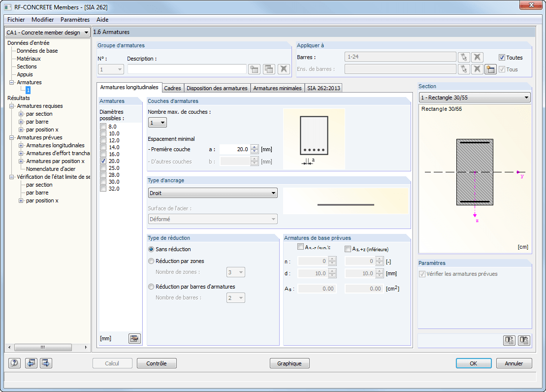Open the Type d'ancrage Droit dropdown
Image resolution: width=546 pixels, height=392 pixels.
(x=213, y=193)
